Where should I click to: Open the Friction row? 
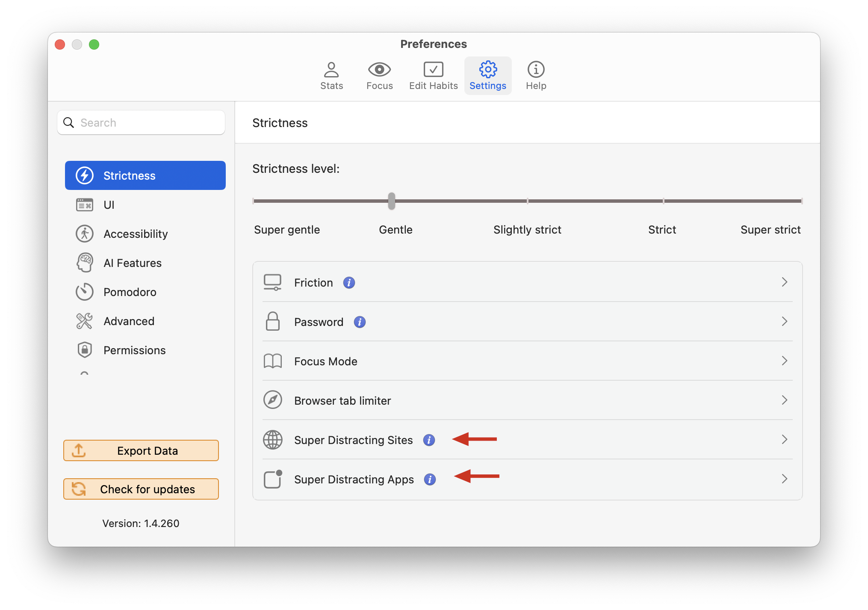tap(528, 282)
